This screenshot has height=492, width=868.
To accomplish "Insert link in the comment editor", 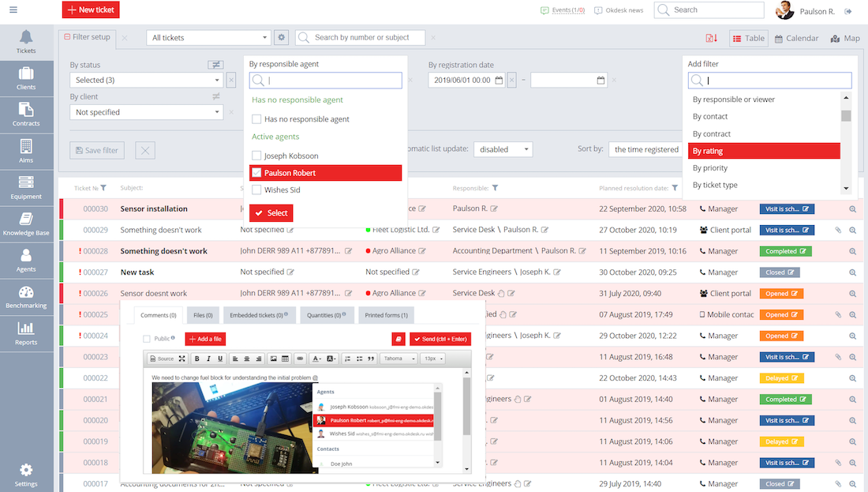I will pyautogui.click(x=300, y=359).
